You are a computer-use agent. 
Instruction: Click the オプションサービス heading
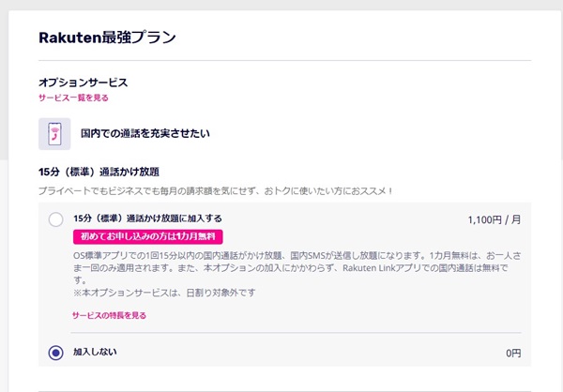pyautogui.click(x=83, y=83)
